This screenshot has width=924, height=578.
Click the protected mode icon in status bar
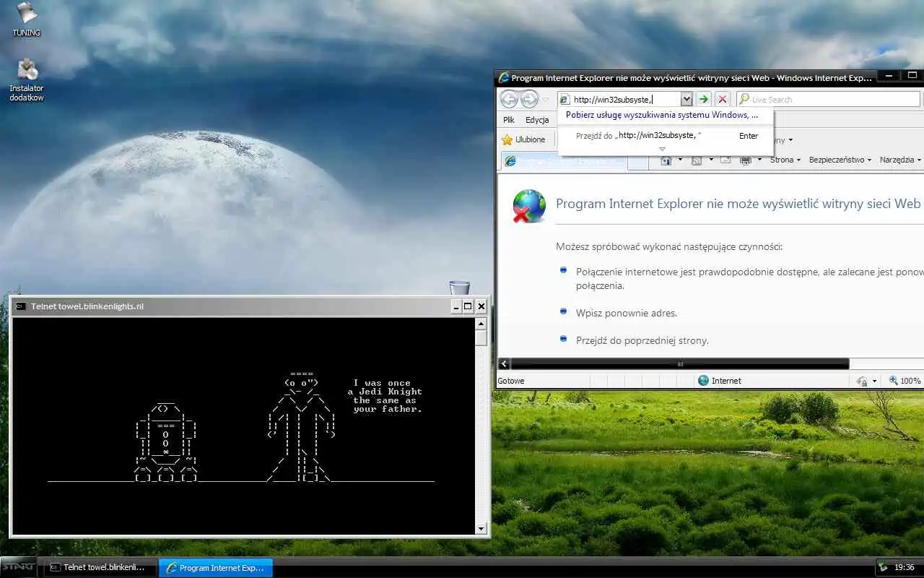(x=862, y=381)
